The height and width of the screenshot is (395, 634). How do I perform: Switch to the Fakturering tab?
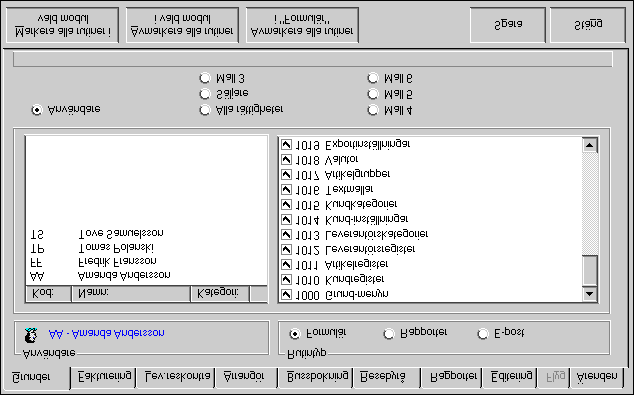(104, 377)
